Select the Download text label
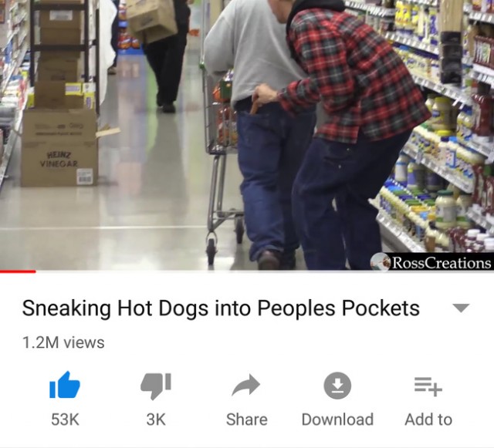This screenshot has width=494, height=448. 337,419
